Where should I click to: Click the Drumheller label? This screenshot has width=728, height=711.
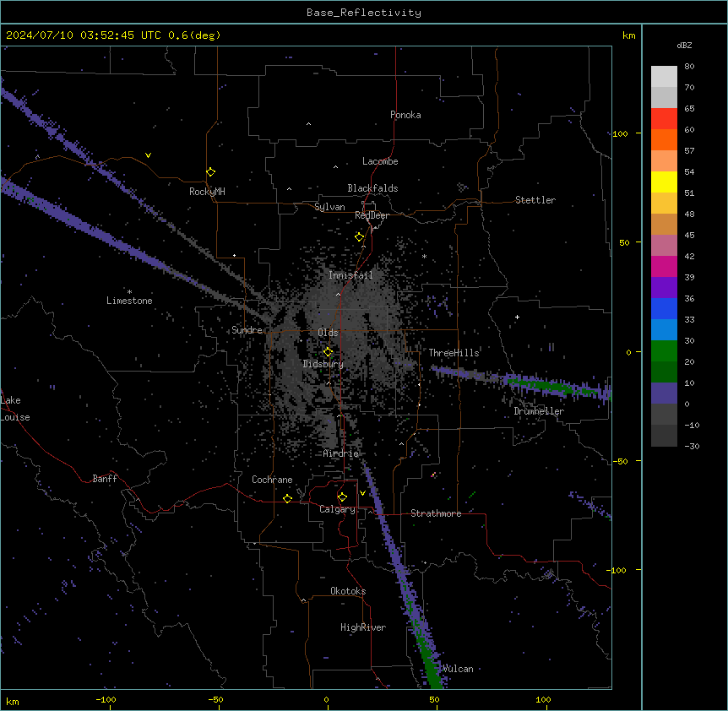[539, 411]
